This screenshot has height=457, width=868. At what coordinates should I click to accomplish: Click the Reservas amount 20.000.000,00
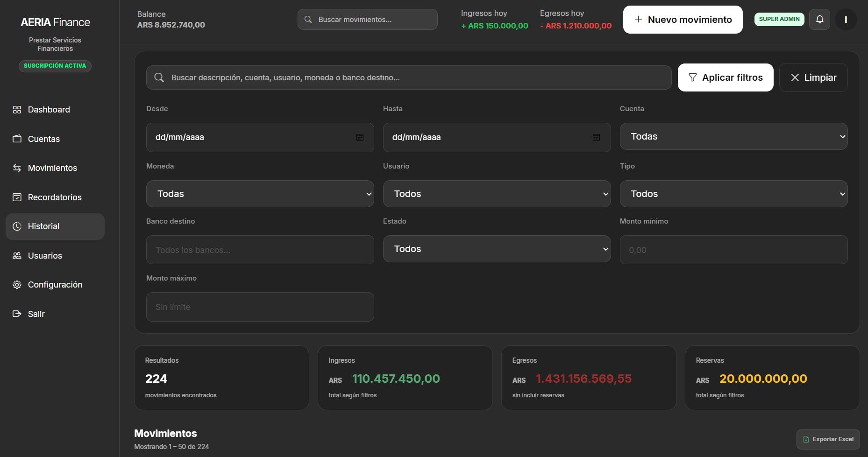click(763, 379)
